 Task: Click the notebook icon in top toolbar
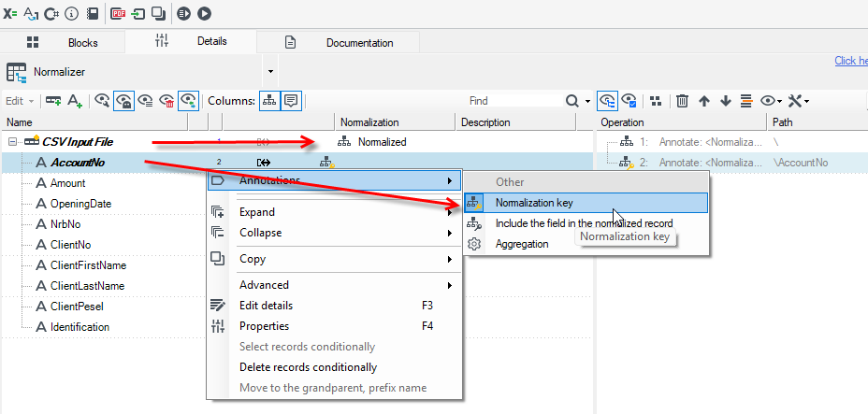pos(93,13)
